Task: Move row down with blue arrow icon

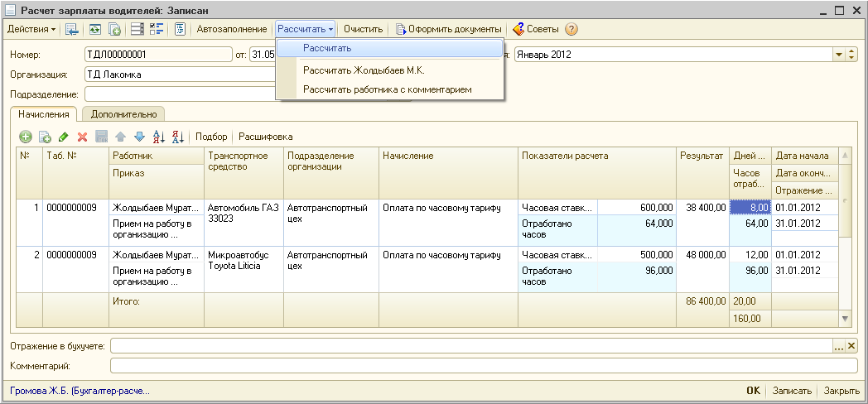Action: click(x=139, y=137)
